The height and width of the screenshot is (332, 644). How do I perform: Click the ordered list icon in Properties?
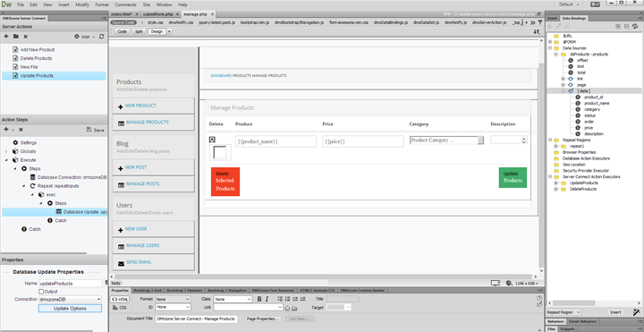[288, 299]
